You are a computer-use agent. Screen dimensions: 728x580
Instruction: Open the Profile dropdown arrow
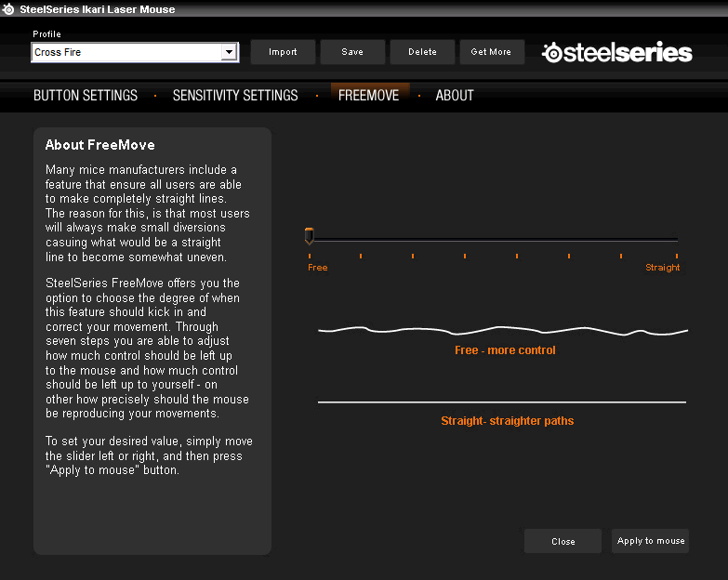pos(229,52)
